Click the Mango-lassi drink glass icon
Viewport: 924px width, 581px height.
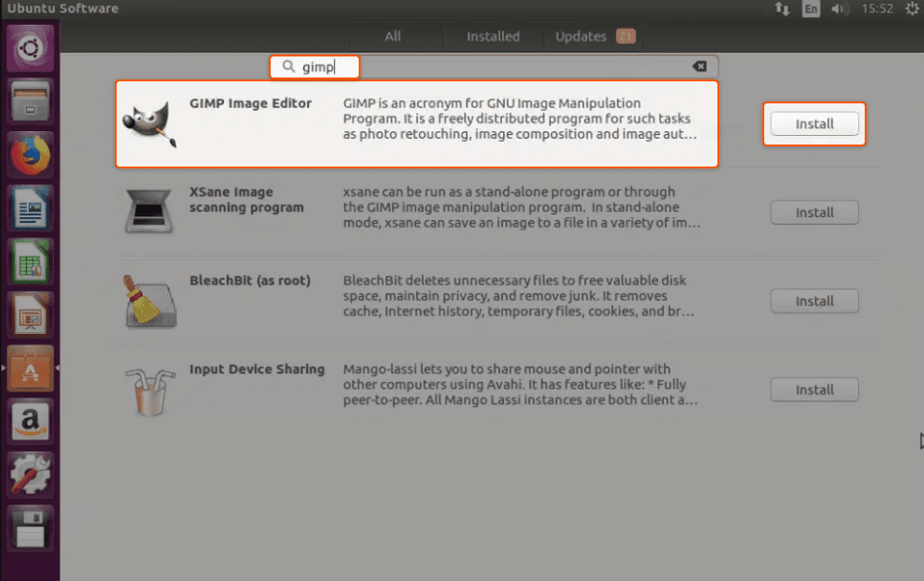click(x=150, y=392)
